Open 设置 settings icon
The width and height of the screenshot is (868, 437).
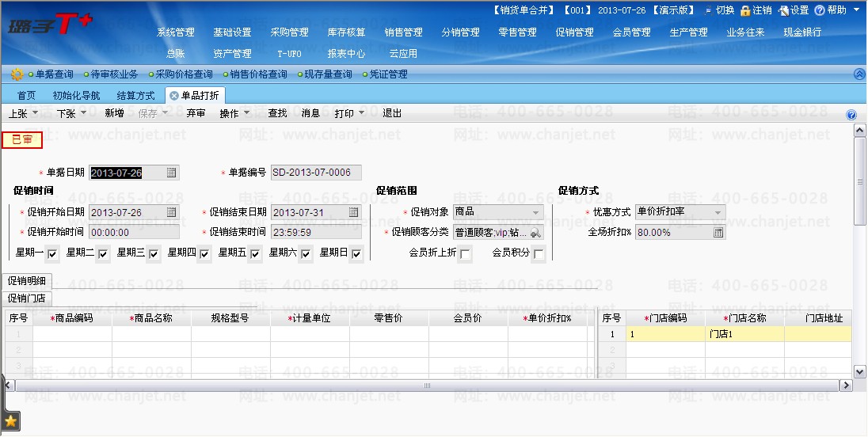coord(782,10)
